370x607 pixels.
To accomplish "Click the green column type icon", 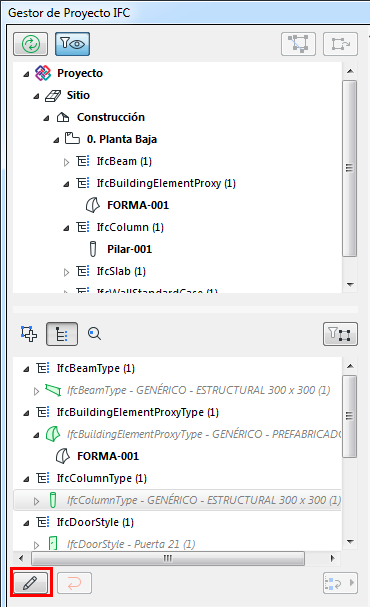I will pyautogui.click(x=53, y=500).
